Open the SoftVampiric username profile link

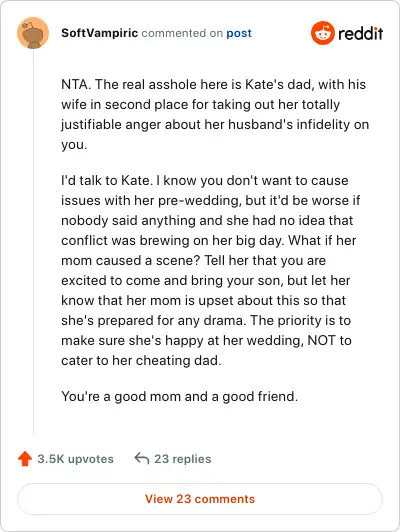pyautogui.click(x=99, y=33)
